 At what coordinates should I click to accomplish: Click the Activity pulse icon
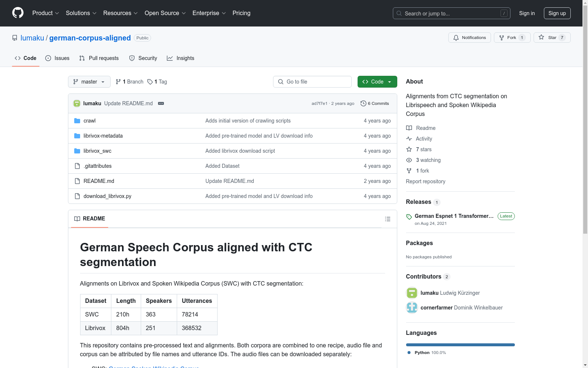[409, 139]
